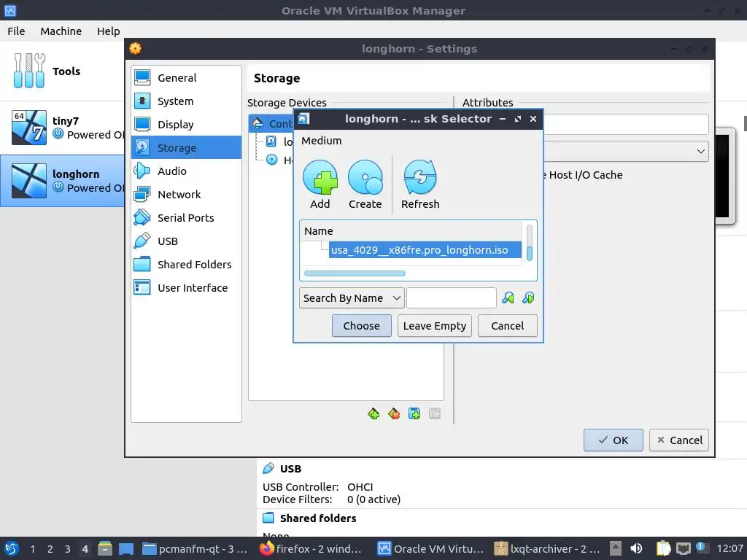
Task: Click the show desktop taskbar icon
Action: 125,548
